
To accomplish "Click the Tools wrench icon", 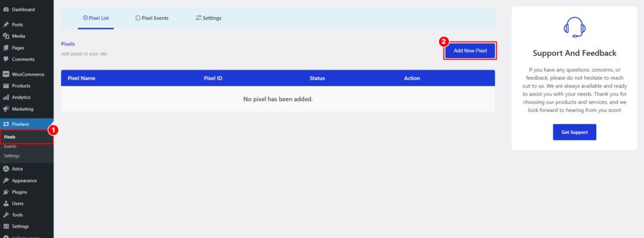I will click(6, 215).
